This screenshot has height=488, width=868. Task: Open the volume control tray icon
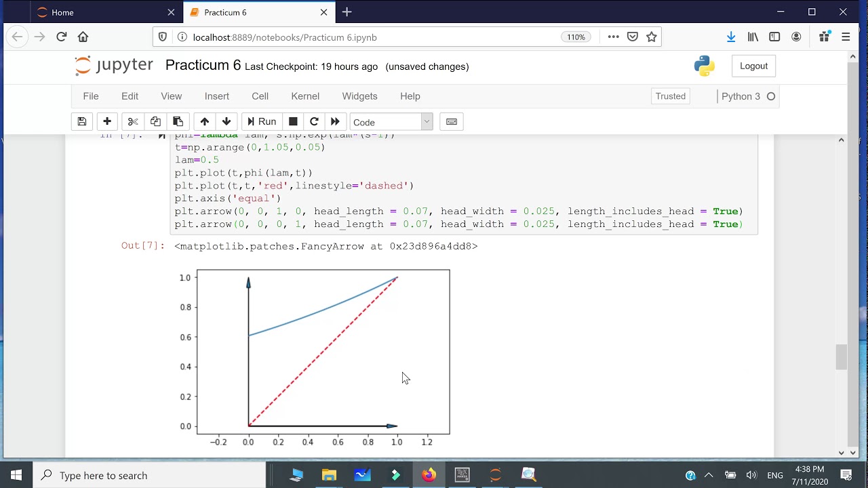[751, 475]
